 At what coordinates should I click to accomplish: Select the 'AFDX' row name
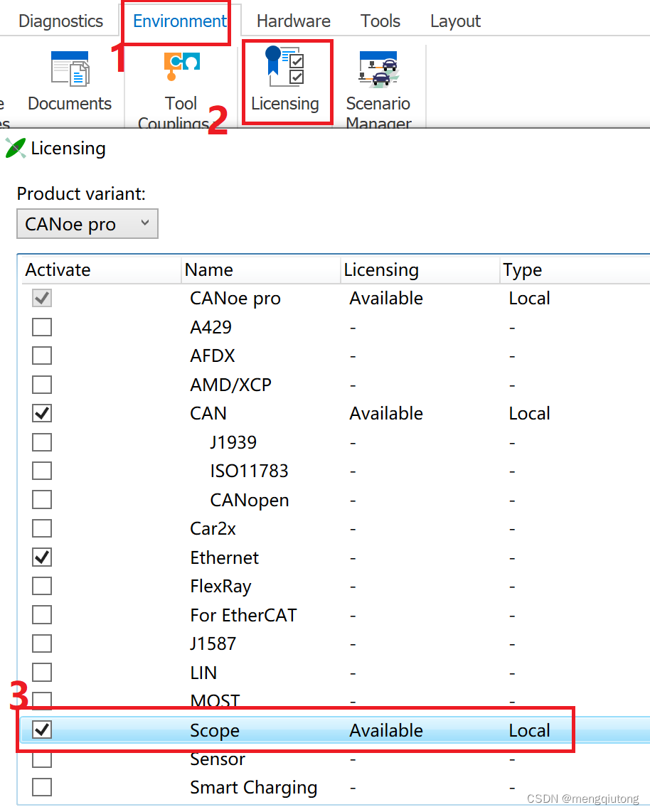[213, 356]
